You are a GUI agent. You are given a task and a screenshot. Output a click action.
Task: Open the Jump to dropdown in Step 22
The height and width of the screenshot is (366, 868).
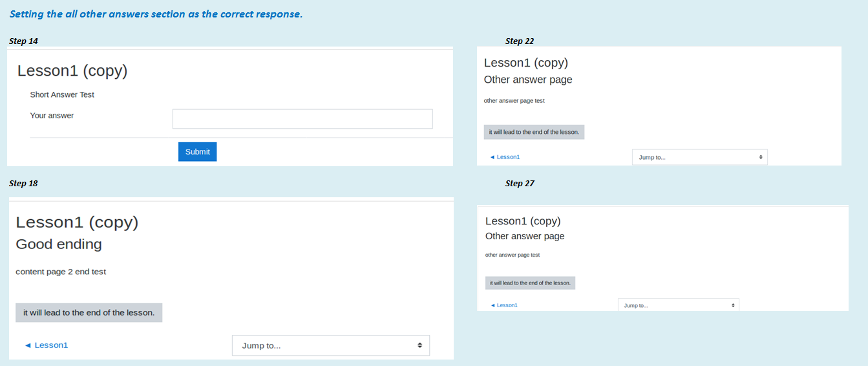tap(700, 157)
